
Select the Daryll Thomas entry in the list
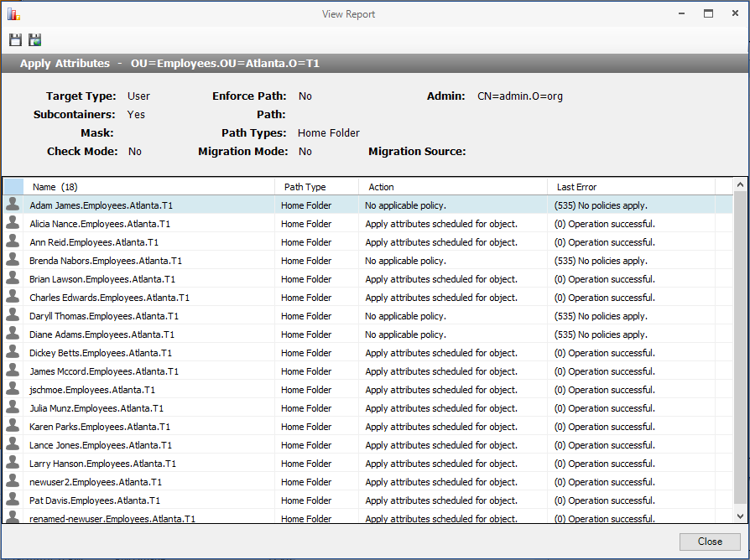pyautogui.click(x=104, y=316)
